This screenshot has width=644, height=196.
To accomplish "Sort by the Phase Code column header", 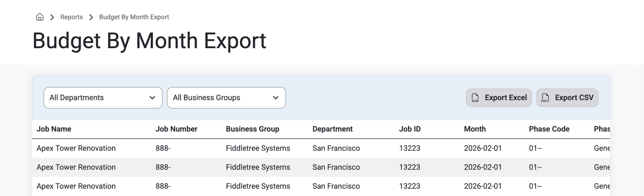I will pos(549,129).
